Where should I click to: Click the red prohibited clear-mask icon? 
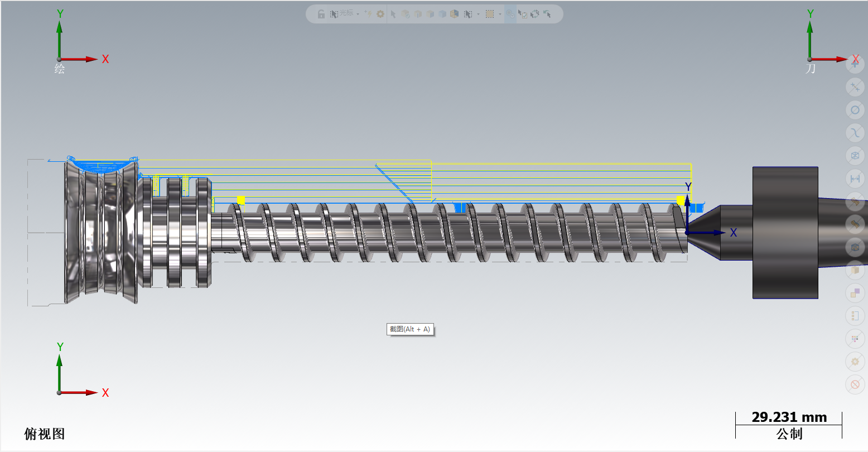pos(855,384)
